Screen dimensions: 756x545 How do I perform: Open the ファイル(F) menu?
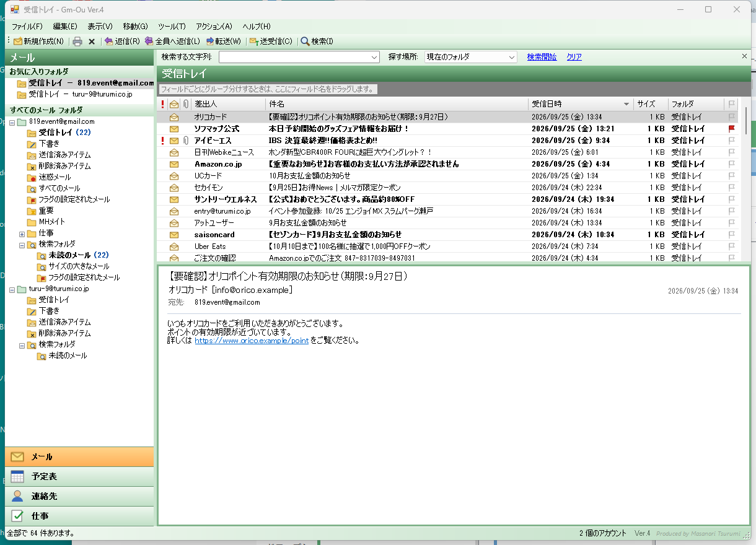tap(27, 26)
